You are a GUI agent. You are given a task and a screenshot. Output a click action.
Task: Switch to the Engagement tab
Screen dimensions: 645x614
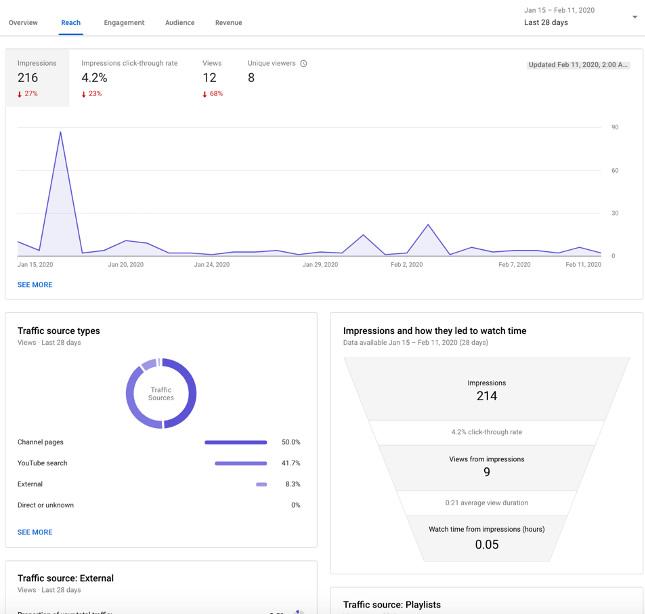coord(124,23)
